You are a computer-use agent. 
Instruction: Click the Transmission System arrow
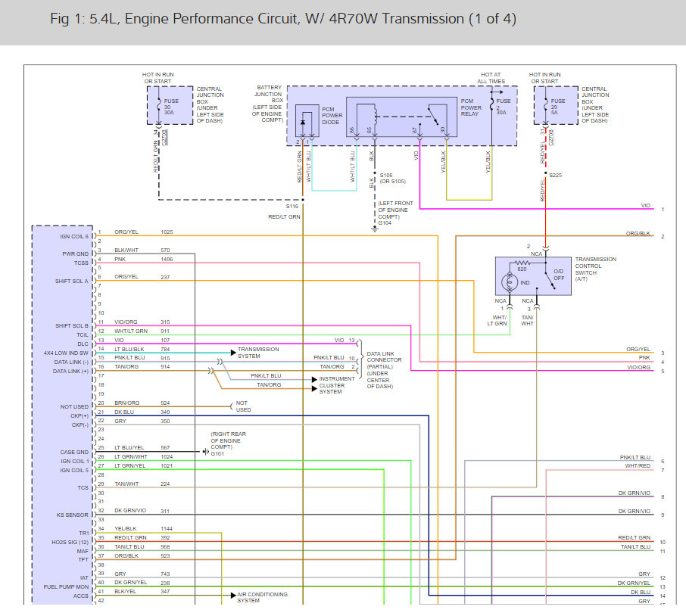pos(234,353)
